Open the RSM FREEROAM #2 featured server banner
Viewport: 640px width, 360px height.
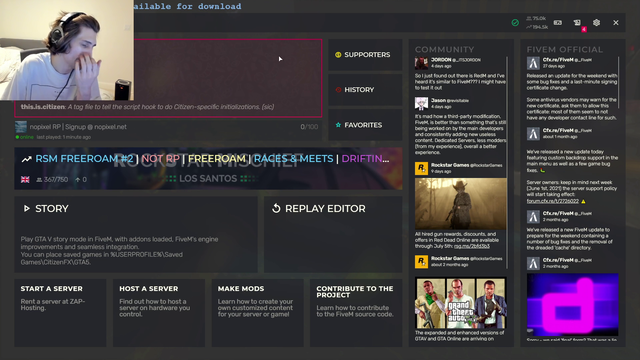[x=208, y=169]
